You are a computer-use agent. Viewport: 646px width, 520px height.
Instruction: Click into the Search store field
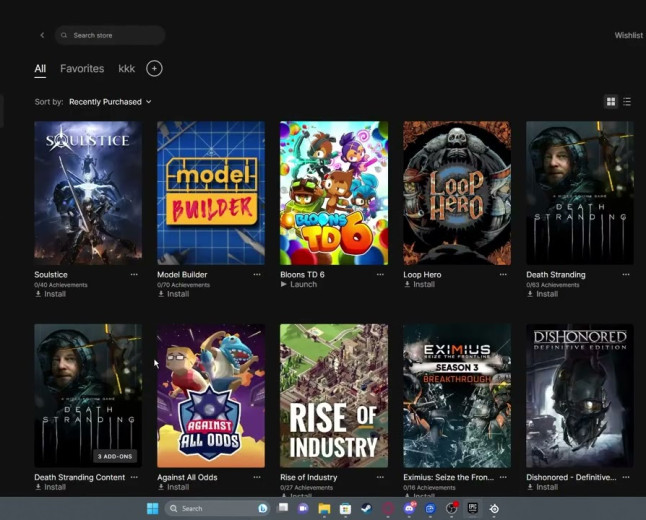110,35
